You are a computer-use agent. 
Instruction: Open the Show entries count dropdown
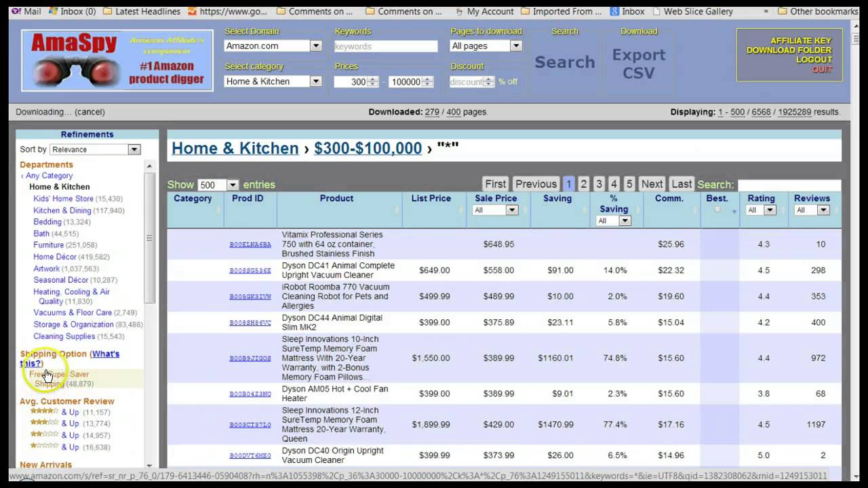tap(218, 185)
